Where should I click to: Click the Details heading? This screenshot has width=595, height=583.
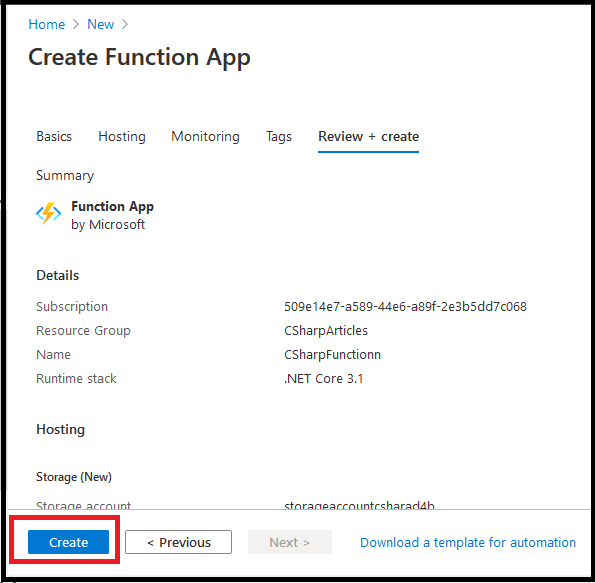(x=57, y=275)
